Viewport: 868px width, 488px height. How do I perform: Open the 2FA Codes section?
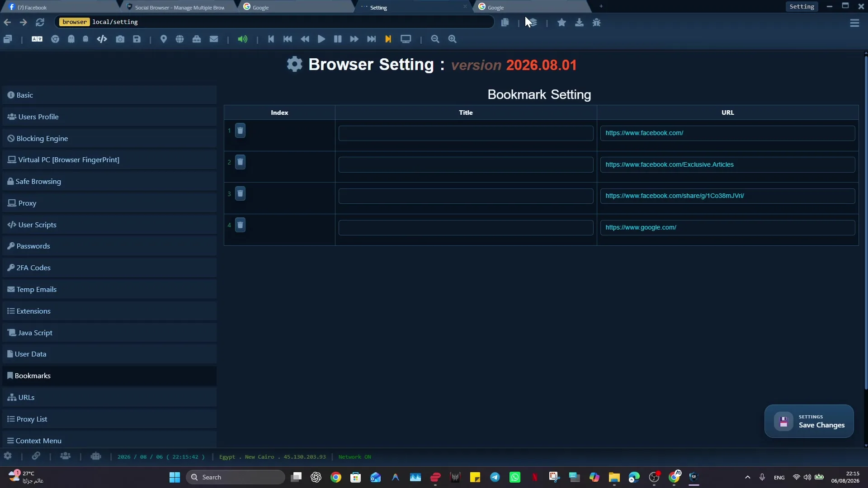click(x=109, y=268)
